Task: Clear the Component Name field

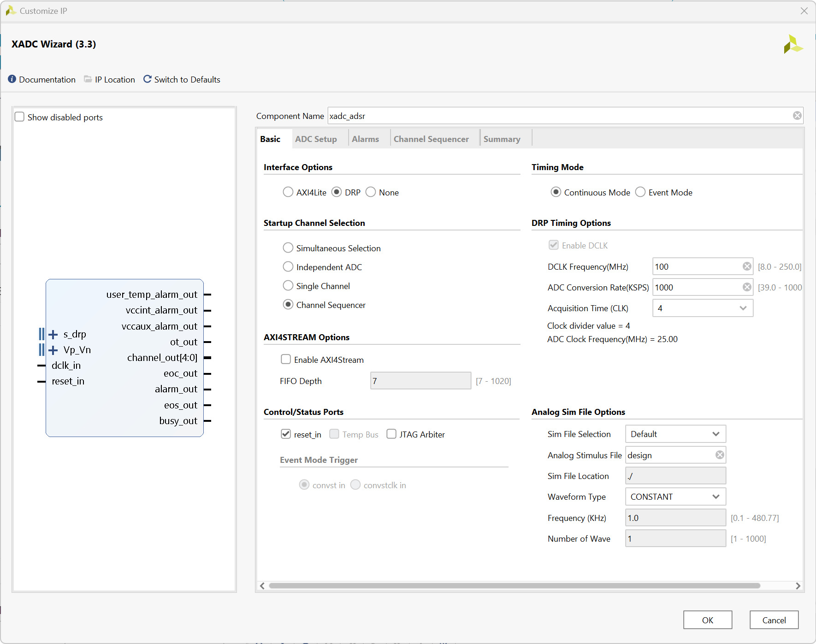Action: tap(797, 116)
